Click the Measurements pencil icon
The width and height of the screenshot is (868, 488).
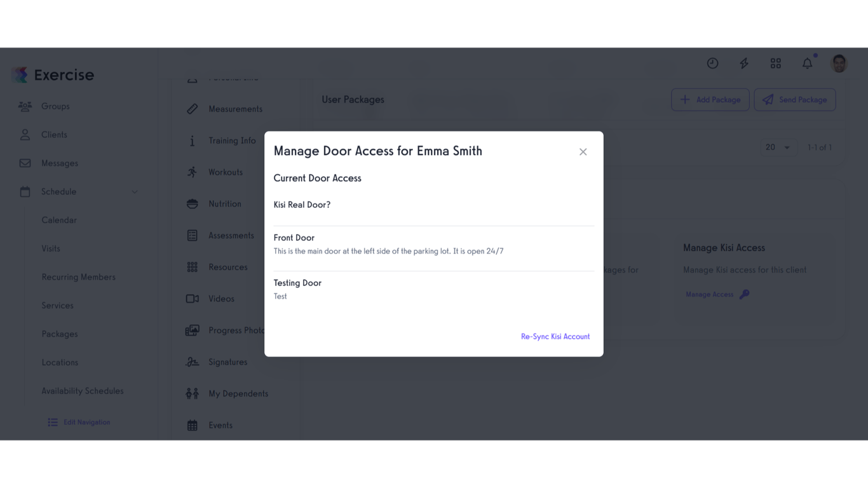click(x=192, y=109)
